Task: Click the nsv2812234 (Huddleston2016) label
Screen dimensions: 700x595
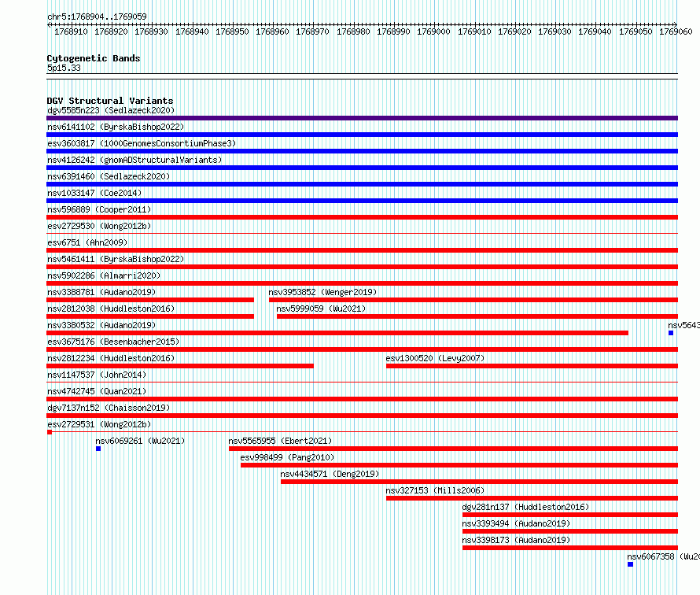Action: coord(111,358)
